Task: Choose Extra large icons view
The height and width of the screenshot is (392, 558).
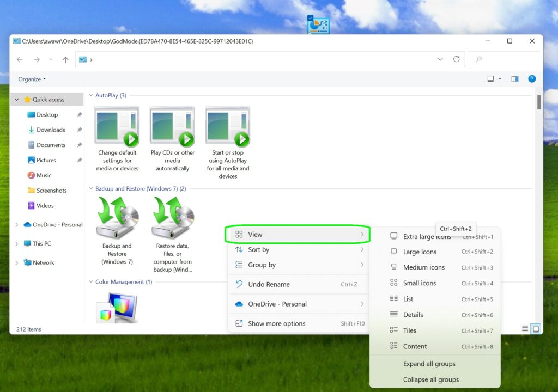Action: click(x=435, y=236)
